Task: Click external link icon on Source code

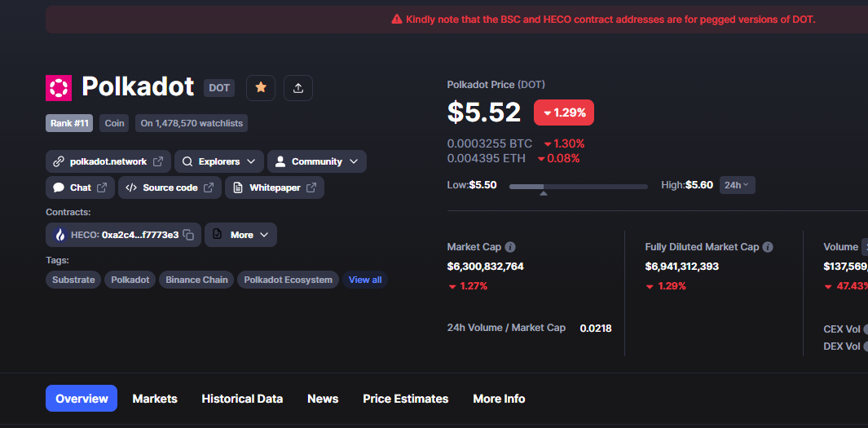Action: tap(208, 188)
